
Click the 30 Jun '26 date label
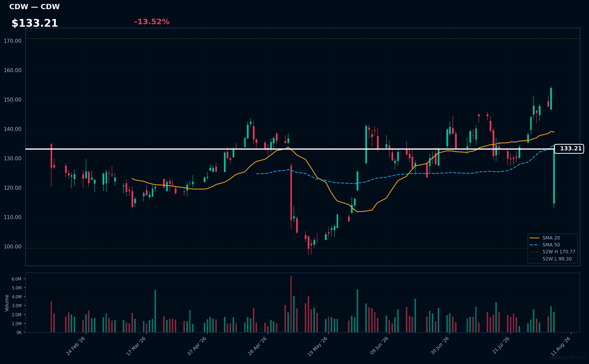[440, 346]
